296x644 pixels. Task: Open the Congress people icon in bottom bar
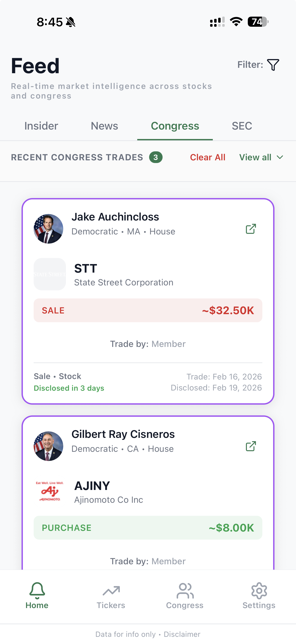pos(185,591)
